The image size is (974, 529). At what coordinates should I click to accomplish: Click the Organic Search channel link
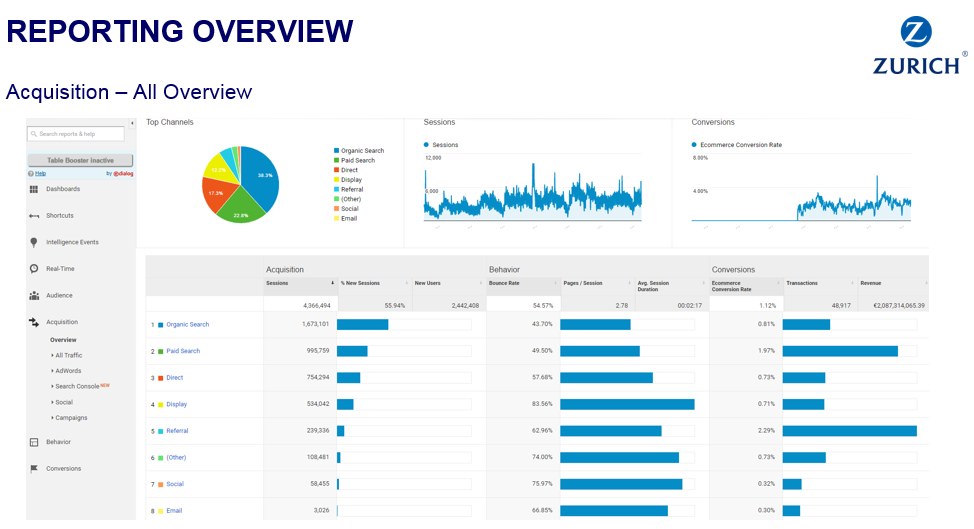coord(187,325)
